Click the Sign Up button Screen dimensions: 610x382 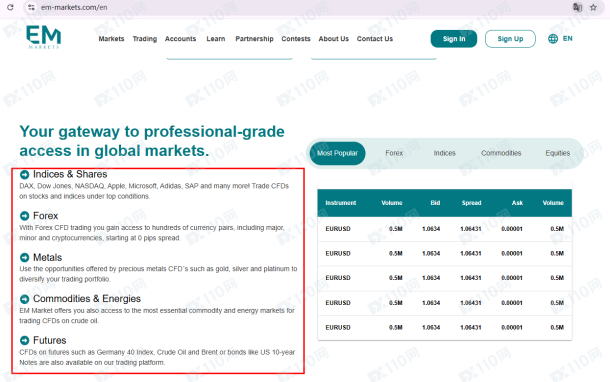point(510,39)
